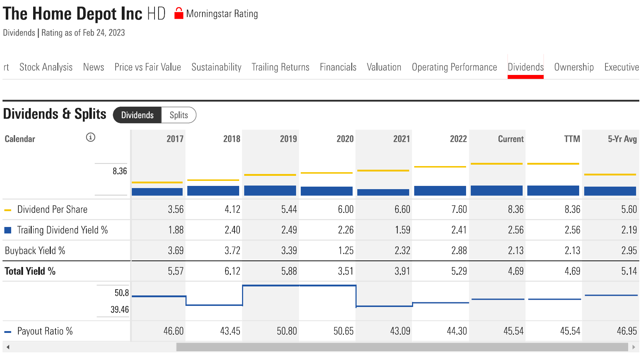This screenshot has width=644, height=361.
Task: Click the blue Trailing Dividend Yield legend square
Action: tap(8, 230)
